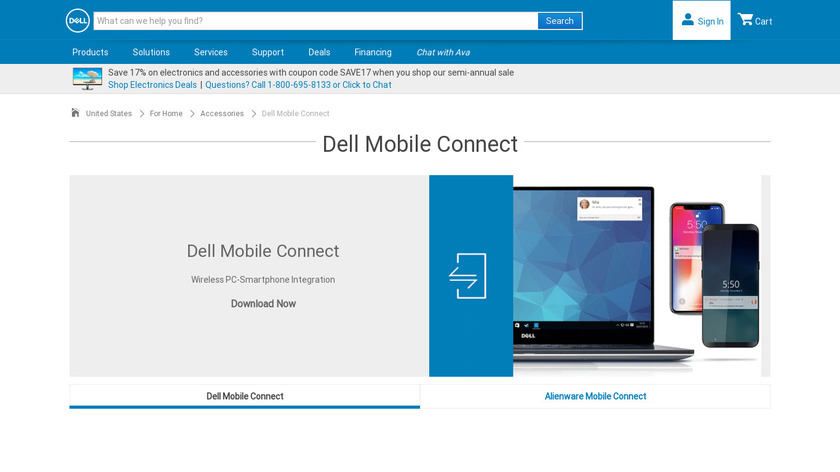Viewport: 840px width, 472px height.
Task: Open the Financing menu
Action: click(373, 52)
